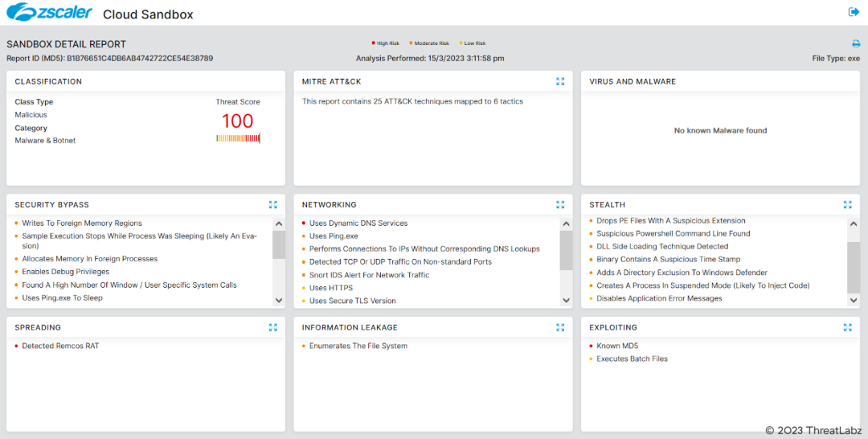The width and height of the screenshot is (868, 439).
Task: Expand the Networking panel to full view
Action: 560,204
